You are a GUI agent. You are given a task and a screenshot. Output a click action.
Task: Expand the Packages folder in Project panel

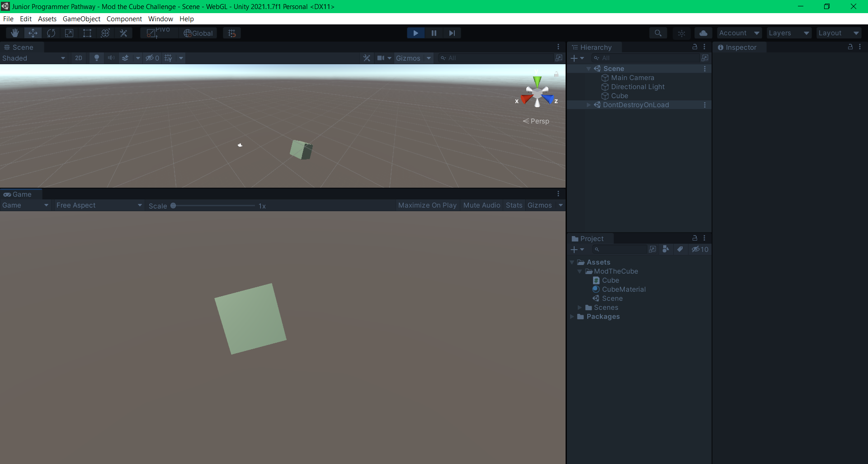pyautogui.click(x=573, y=317)
